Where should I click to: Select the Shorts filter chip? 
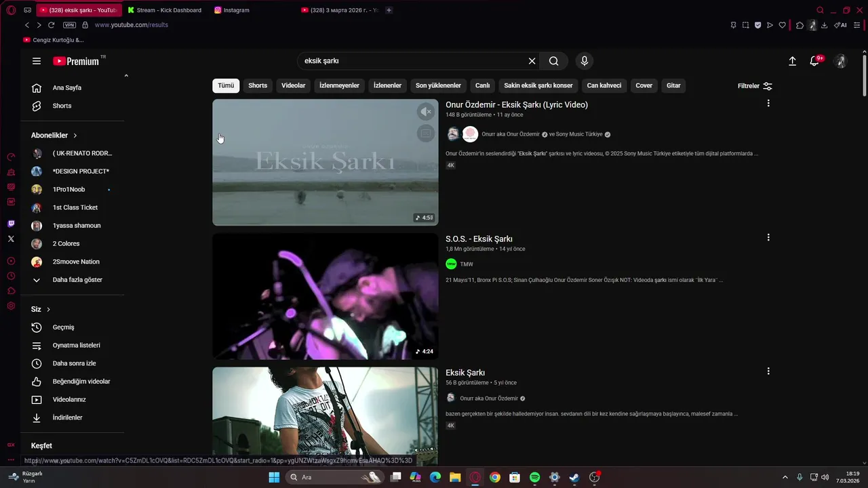(x=258, y=85)
